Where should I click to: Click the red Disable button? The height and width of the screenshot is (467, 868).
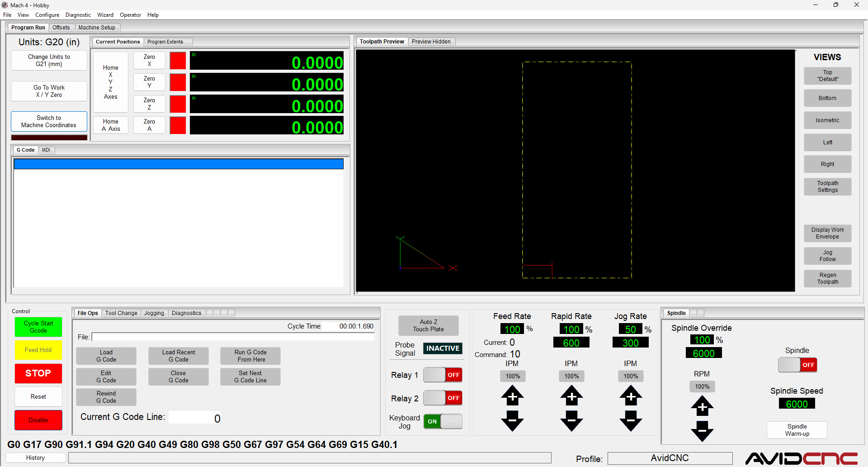click(38, 420)
